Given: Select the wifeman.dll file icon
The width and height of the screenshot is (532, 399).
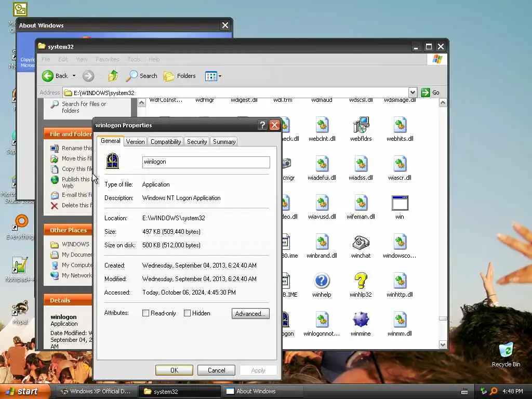Looking at the screenshot, I should pyautogui.click(x=361, y=203).
